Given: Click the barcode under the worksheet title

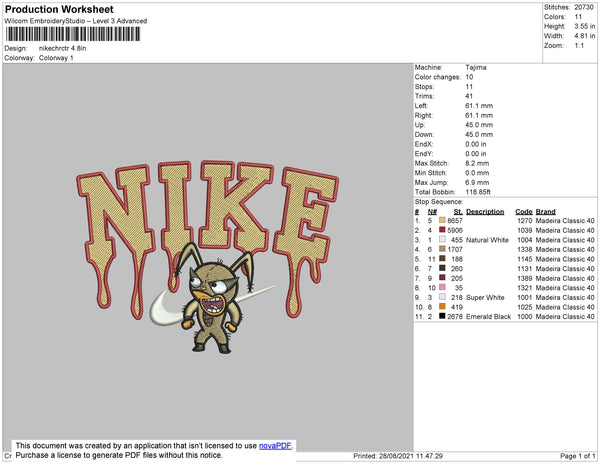Looking at the screenshot, I should tap(73, 34).
